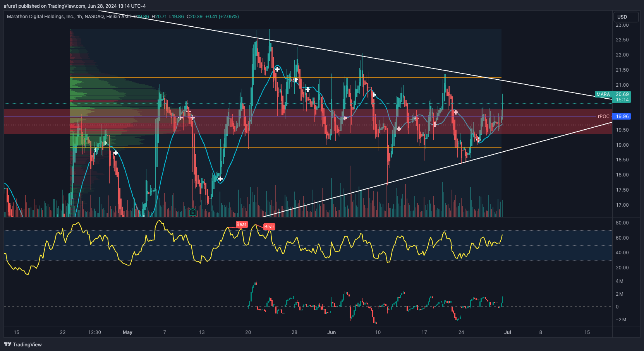Click the 18.50 price axis label
This screenshot has width=644, height=351.
click(x=622, y=160)
